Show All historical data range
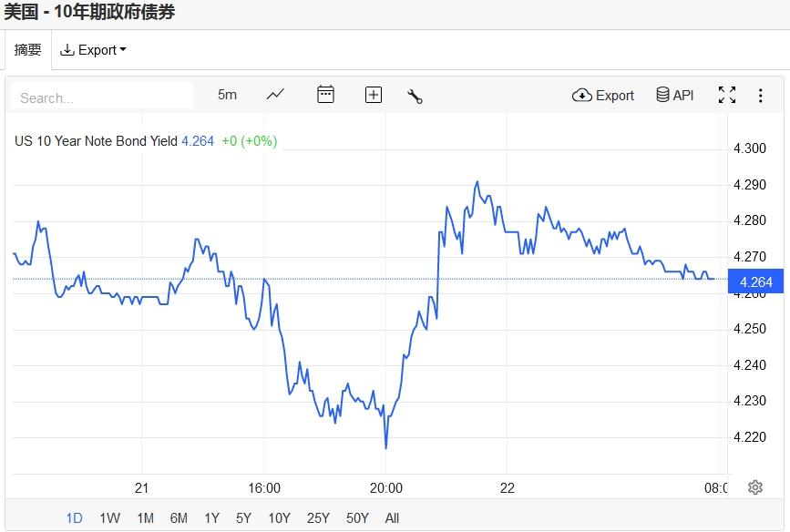This screenshot has height=532, width=790. [x=392, y=518]
